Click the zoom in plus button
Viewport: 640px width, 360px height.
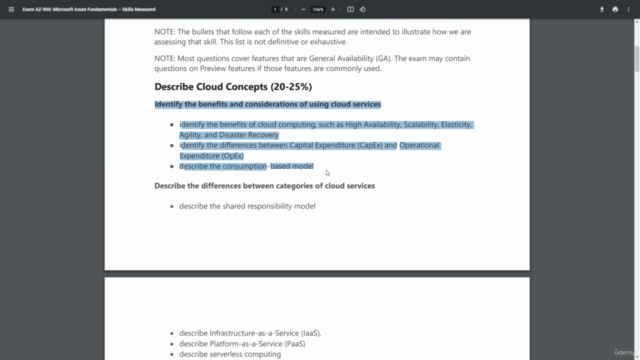pos(333,9)
